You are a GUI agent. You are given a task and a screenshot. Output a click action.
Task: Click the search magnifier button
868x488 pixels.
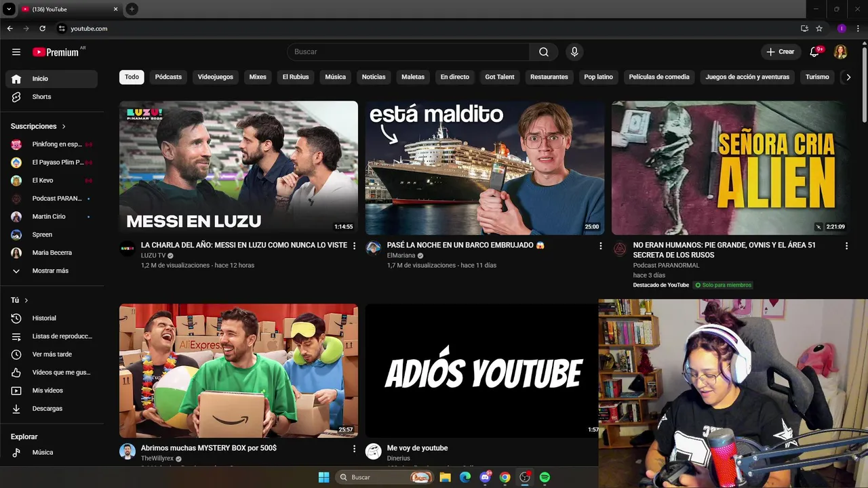(x=544, y=52)
